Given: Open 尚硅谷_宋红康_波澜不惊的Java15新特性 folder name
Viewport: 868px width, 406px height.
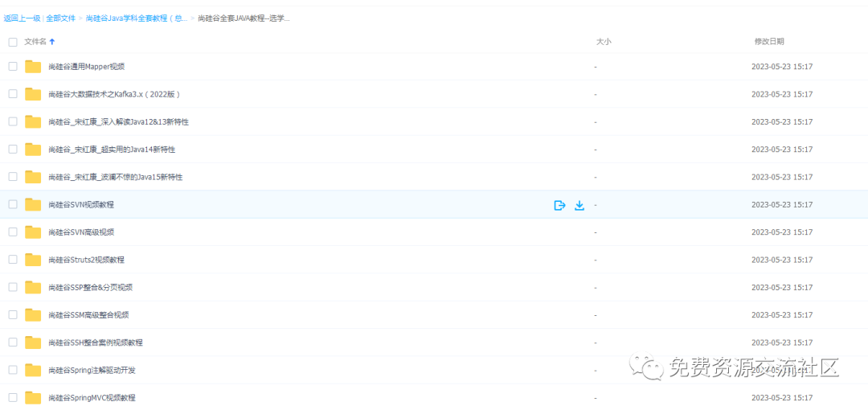Looking at the screenshot, I should point(115,177).
